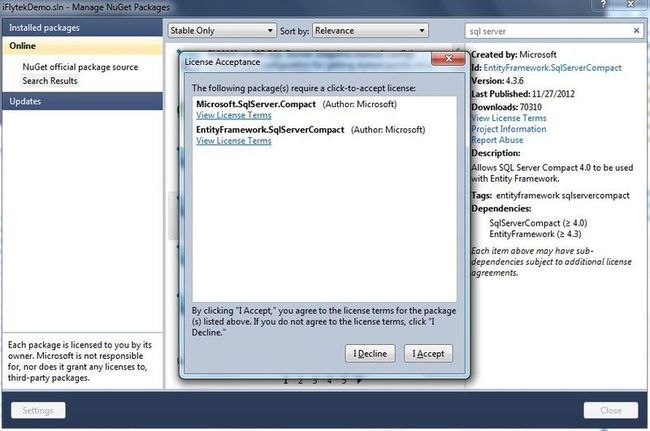Image resolution: width=650 pixels, height=431 pixels.
Task: Open the Updates section
Action: tap(82, 101)
